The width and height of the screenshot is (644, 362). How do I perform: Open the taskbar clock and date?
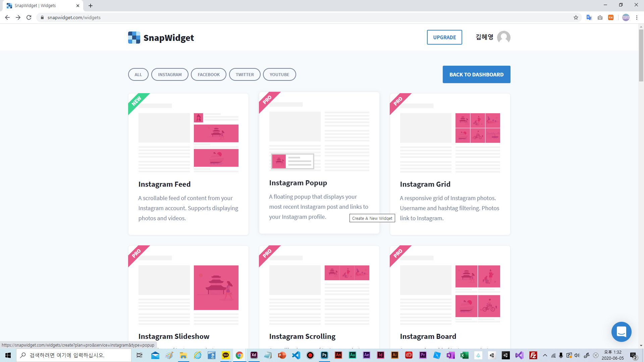point(613,355)
